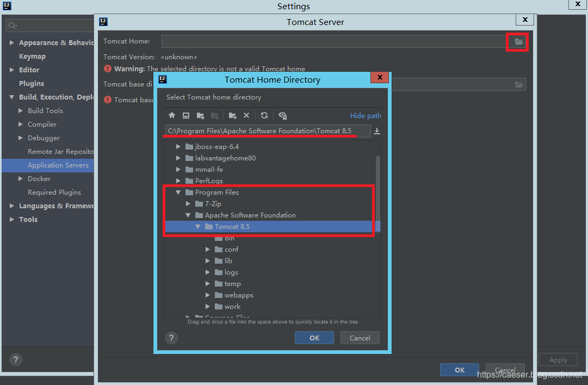Open Docker settings item

click(39, 179)
